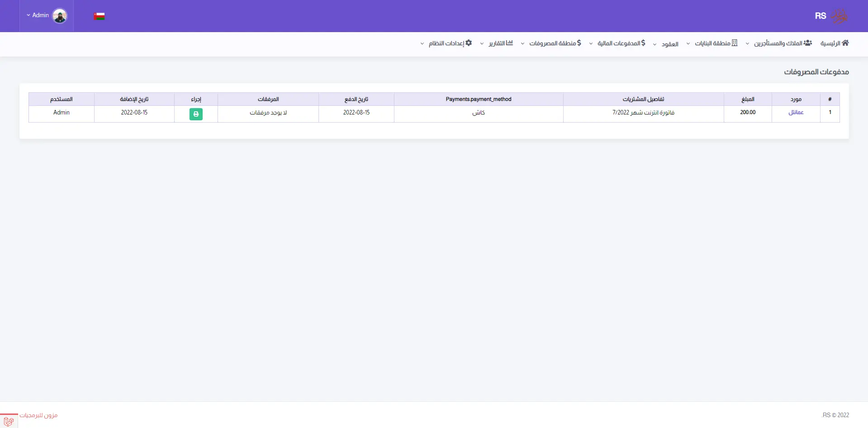
Task: Click the مزون للبرمجيات footer link
Action: tap(38, 415)
